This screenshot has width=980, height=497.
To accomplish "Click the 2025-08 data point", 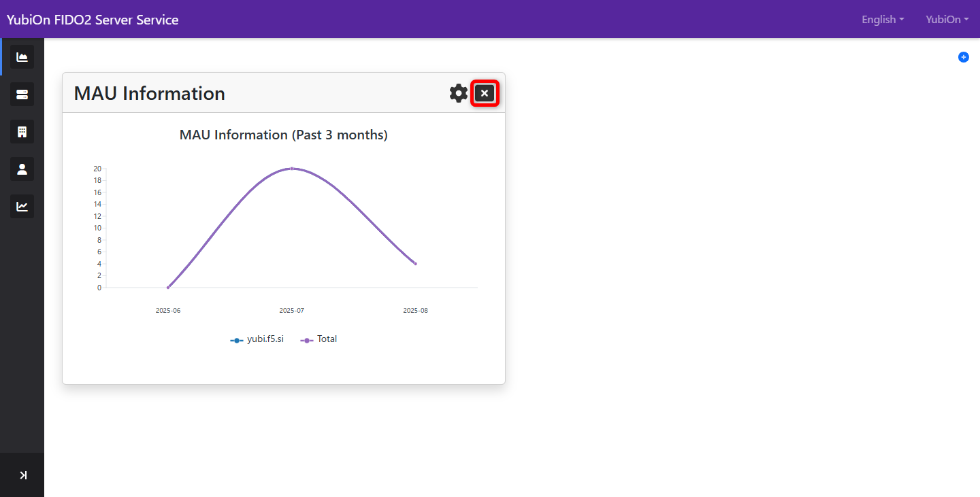I will click(415, 264).
